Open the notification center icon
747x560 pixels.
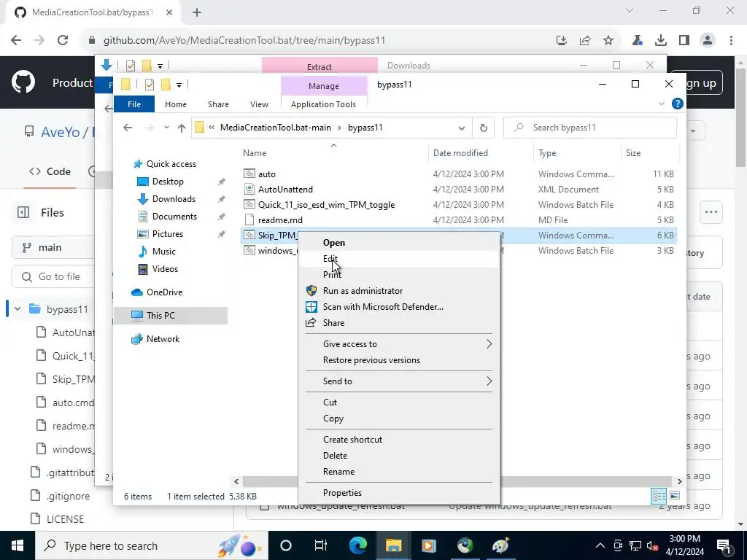[x=723, y=545]
